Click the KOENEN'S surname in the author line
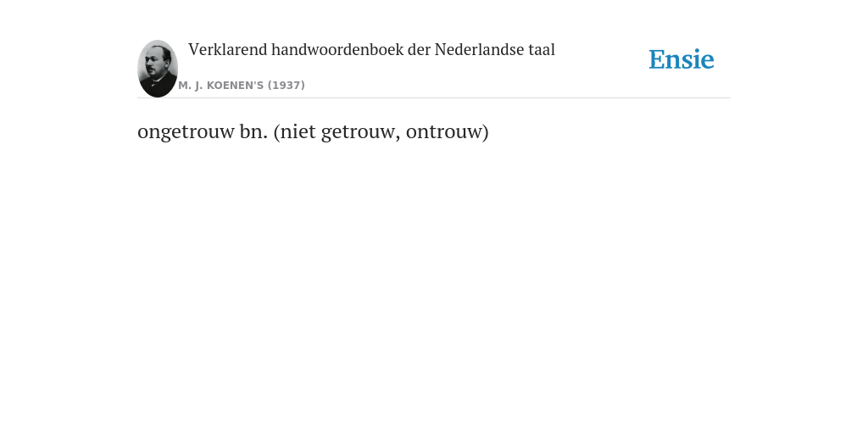 pyautogui.click(x=235, y=86)
